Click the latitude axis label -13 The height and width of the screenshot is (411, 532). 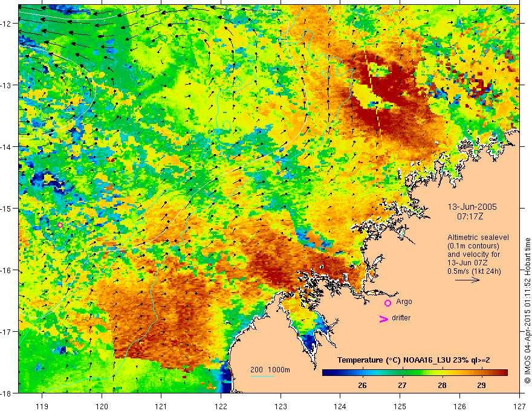[x=6, y=85]
